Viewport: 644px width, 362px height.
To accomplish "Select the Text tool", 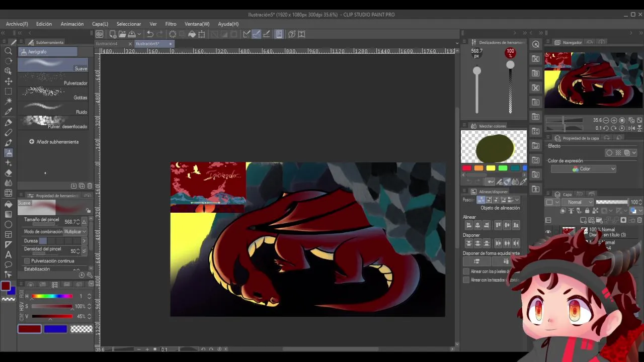I will tap(9, 255).
